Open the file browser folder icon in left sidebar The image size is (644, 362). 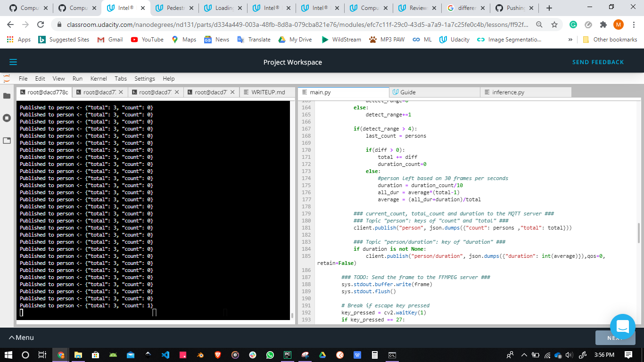click(7, 96)
